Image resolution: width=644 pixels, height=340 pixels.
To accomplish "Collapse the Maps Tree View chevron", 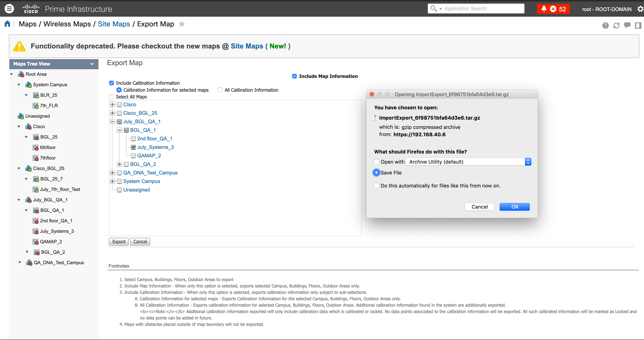I will [x=92, y=64].
